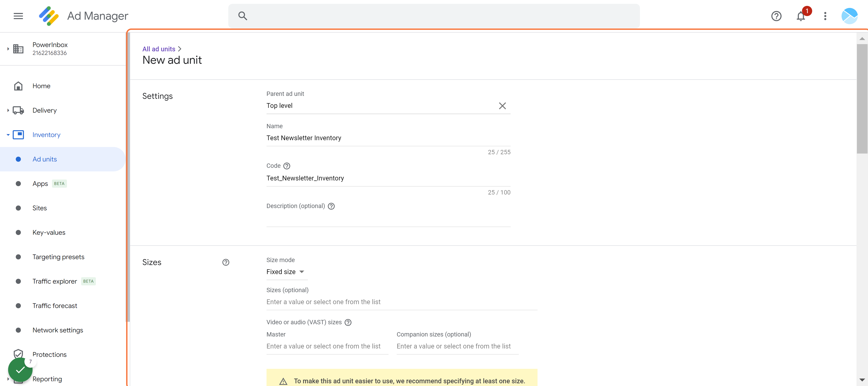Click the top search bar

(x=434, y=16)
